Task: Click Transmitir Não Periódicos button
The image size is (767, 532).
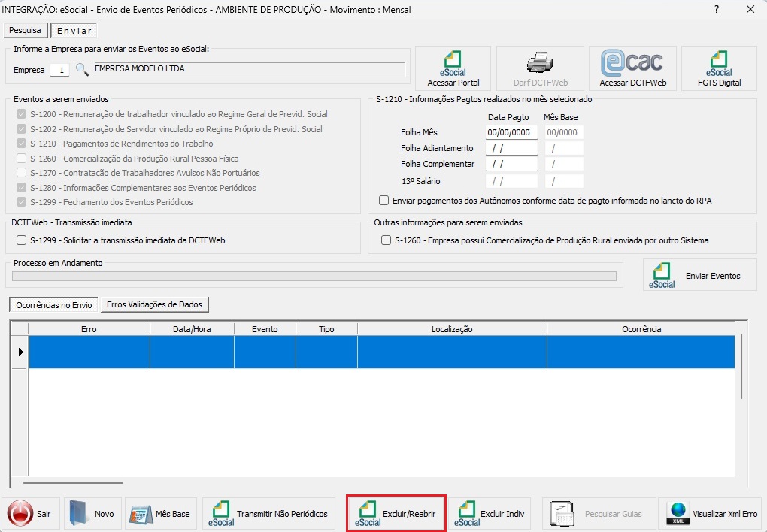Action: coord(269,514)
